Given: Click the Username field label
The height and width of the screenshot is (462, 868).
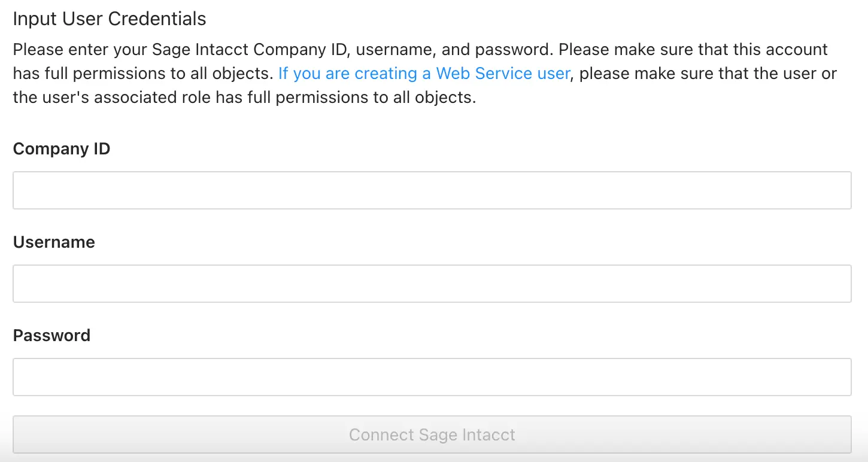Looking at the screenshot, I should tap(54, 242).
